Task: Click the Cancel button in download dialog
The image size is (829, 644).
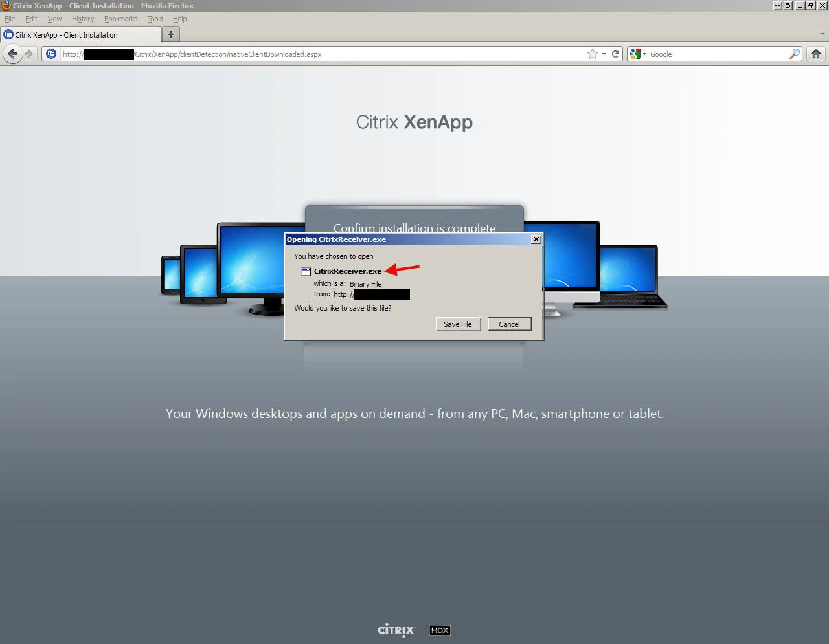Action: [509, 324]
